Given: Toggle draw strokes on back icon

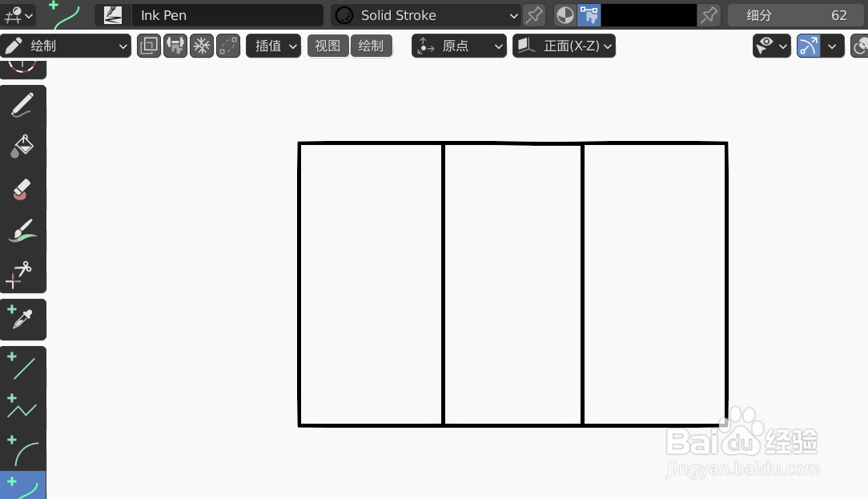Looking at the screenshot, I should tap(149, 46).
